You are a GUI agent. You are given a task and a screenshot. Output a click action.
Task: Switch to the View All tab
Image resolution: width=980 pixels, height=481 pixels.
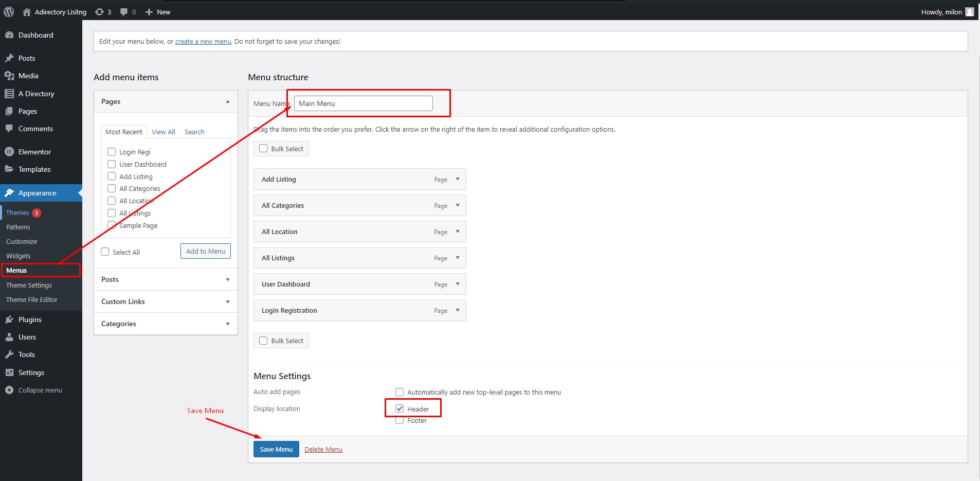click(x=163, y=132)
